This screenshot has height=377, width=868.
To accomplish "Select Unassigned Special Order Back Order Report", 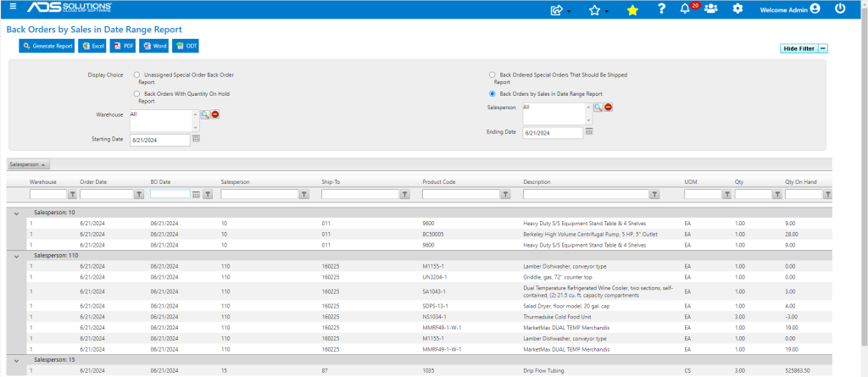I will [x=136, y=75].
